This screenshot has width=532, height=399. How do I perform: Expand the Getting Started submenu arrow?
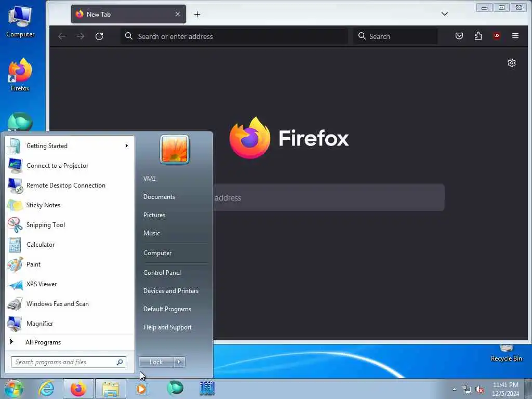(127, 146)
